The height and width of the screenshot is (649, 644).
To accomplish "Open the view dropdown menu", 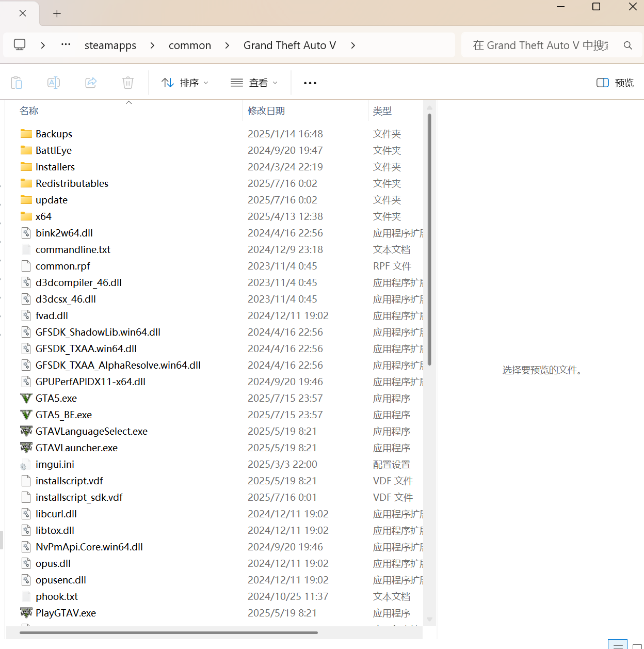I will click(x=254, y=83).
